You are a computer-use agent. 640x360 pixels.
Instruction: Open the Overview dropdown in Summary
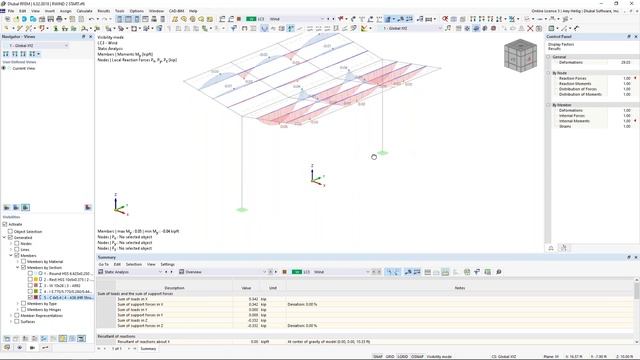click(222, 272)
